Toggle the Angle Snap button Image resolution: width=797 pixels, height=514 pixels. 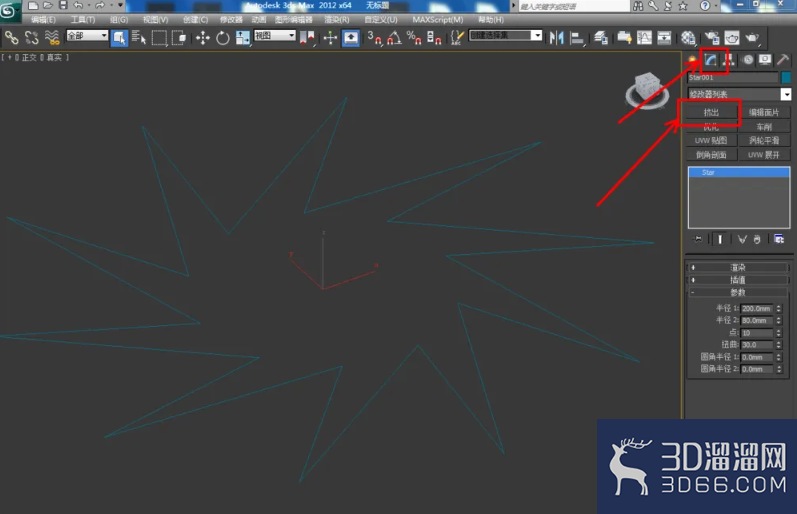point(394,38)
